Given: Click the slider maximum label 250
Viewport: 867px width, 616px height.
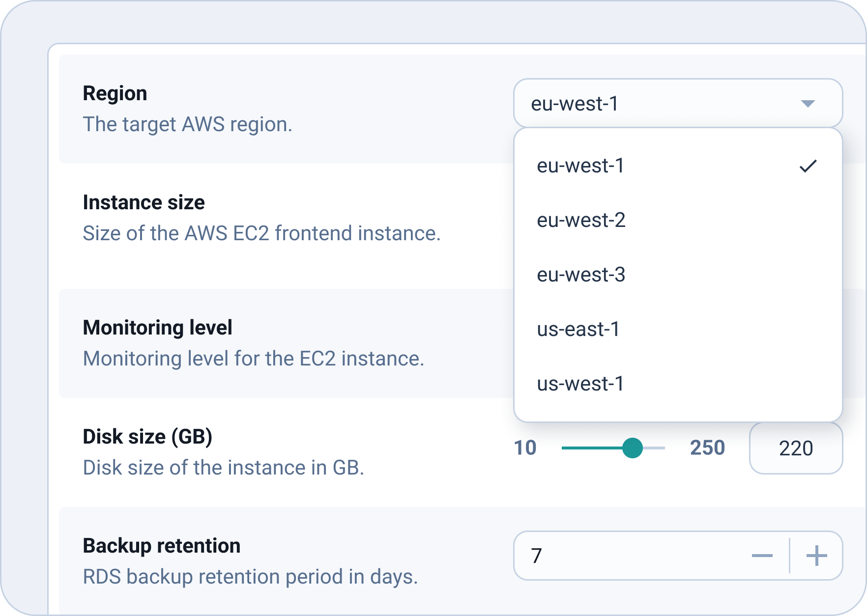Looking at the screenshot, I should (707, 448).
